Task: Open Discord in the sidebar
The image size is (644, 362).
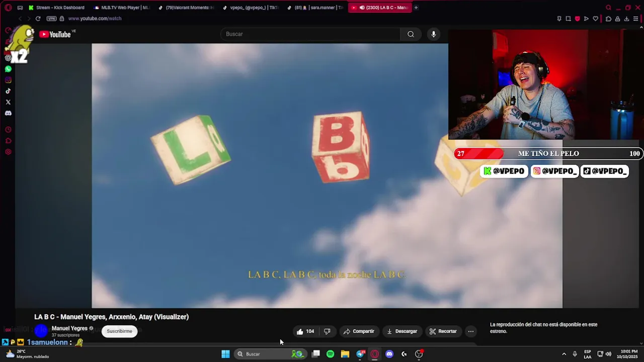Action: point(8,113)
